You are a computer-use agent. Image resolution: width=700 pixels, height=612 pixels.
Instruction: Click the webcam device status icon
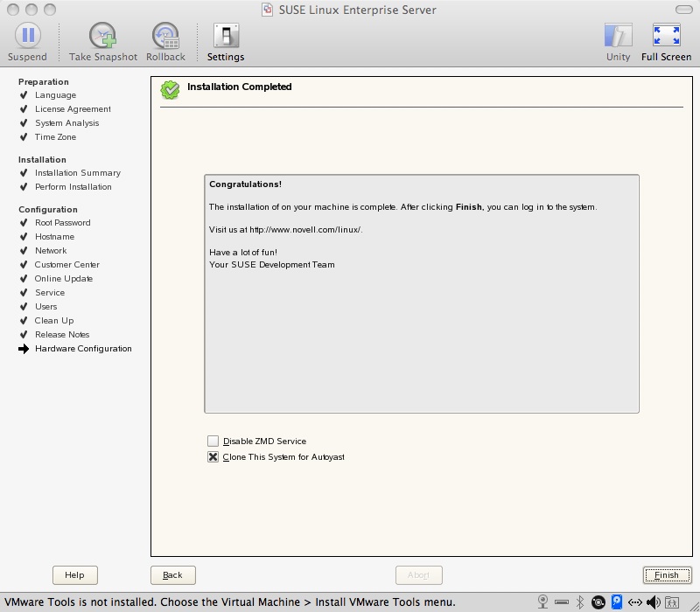click(542, 602)
